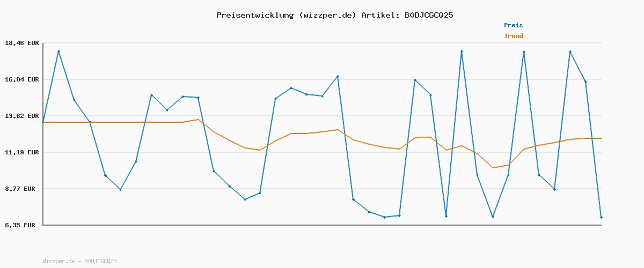This screenshot has height=268, width=644.
Task: Pick the 11.19 EUR axis label
Action: 21,152
